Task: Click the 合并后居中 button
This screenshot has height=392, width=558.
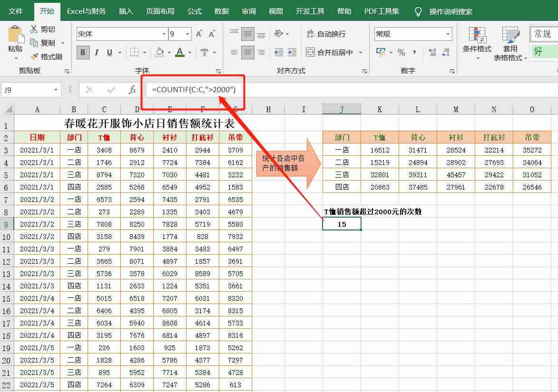Action: tap(330, 52)
